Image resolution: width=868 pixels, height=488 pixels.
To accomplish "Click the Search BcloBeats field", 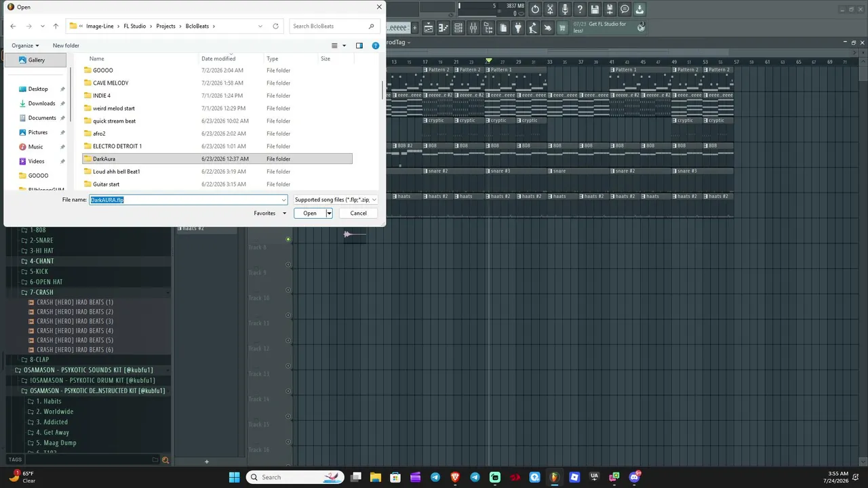I will point(334,26).
